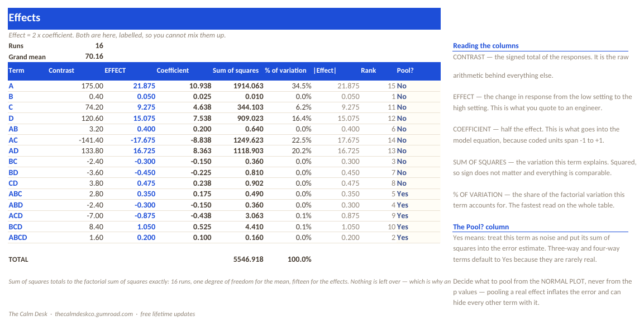This screenshot has width=644, height=325.
Task: Select the EFFECT column header
Action: (115, 70)
